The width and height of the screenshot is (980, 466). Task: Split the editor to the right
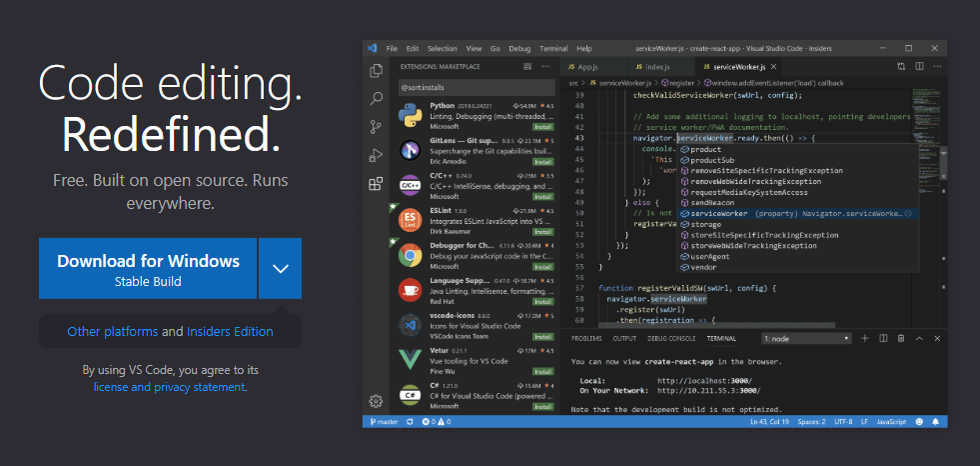[919, 66]
